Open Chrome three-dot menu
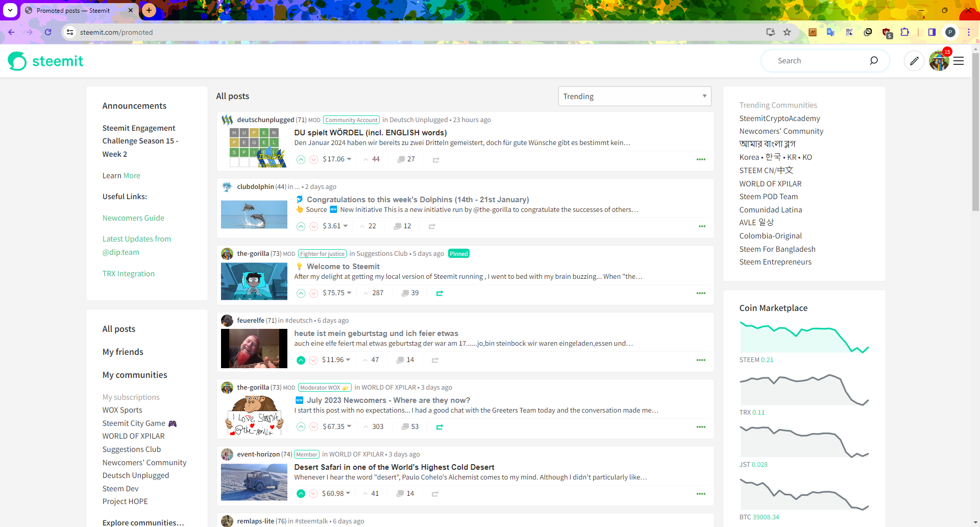 [968, 32]
